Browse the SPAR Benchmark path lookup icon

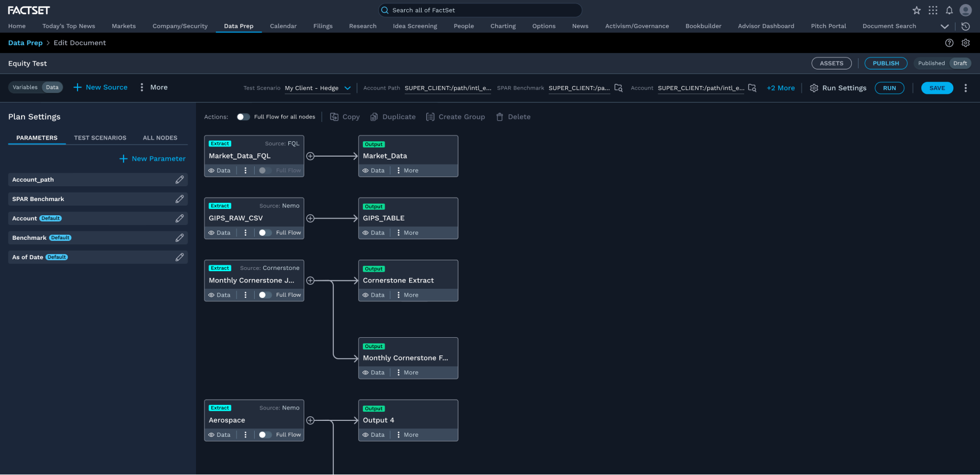[618, 88]
